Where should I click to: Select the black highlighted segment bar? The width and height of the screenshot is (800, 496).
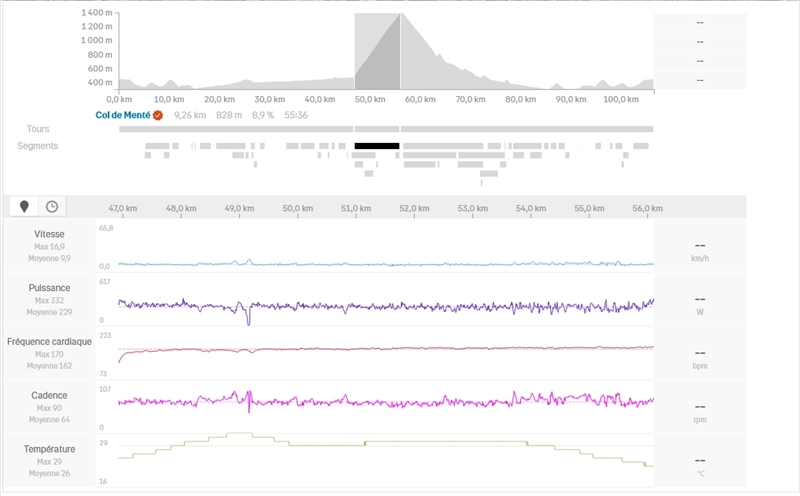click(x=377, y=146)
